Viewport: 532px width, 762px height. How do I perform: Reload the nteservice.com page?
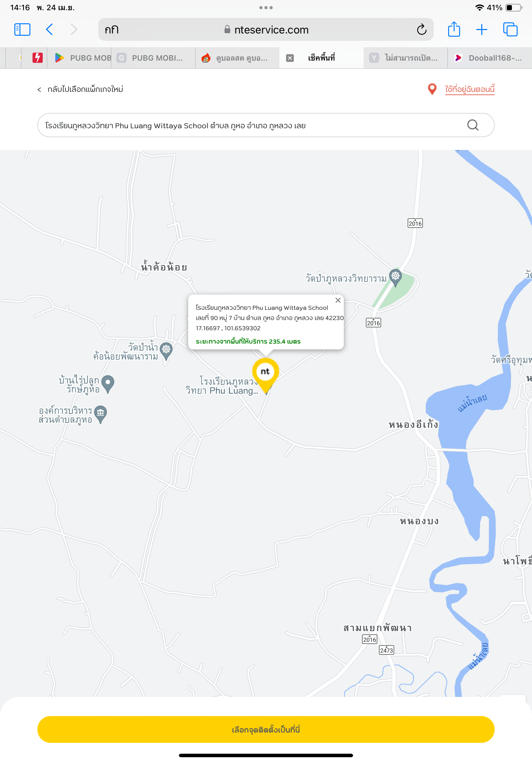pyautogui.click(x=422, y=30)
